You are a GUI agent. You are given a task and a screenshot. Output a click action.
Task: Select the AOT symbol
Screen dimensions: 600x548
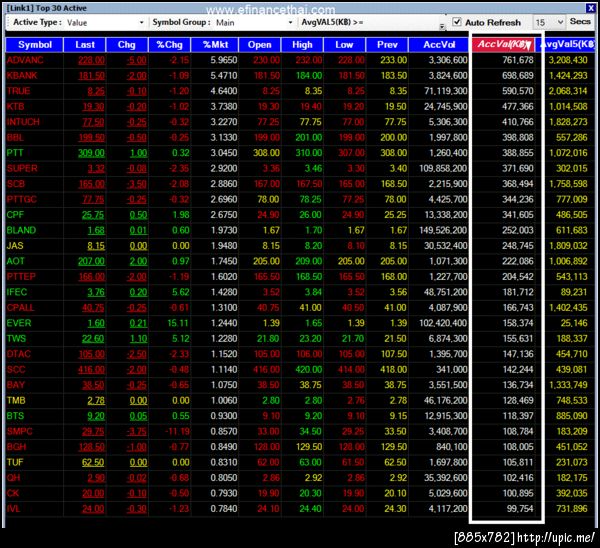15,261
